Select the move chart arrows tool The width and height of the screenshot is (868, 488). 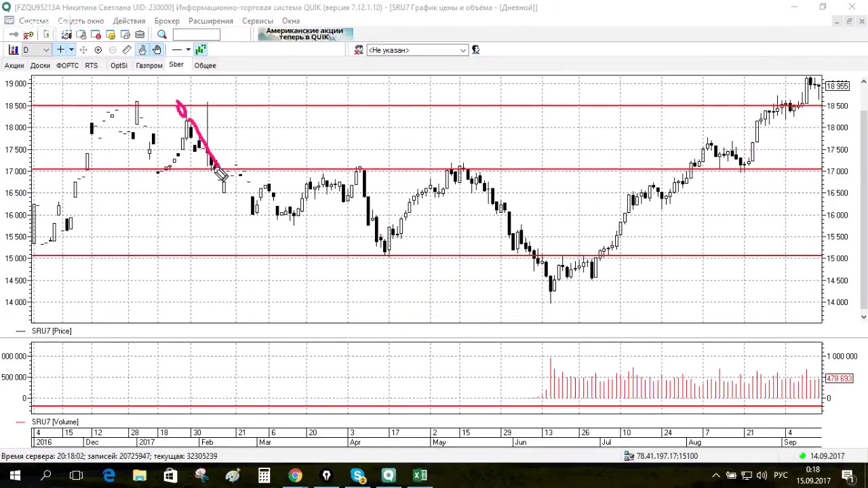(83, 49)
